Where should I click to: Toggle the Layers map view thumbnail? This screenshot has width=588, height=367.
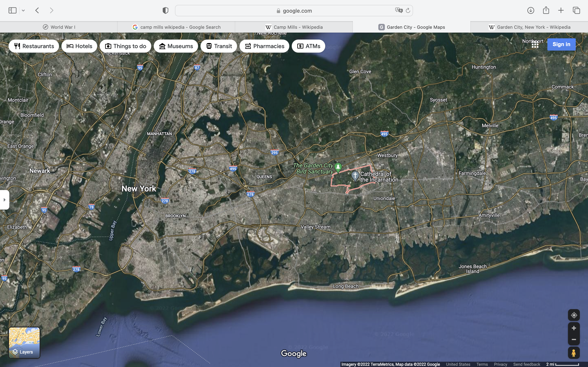24,343
